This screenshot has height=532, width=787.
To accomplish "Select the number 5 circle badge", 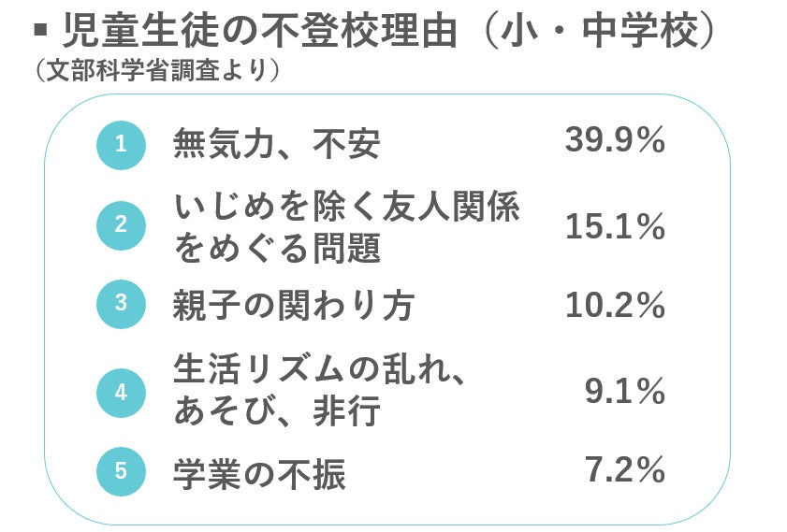I will click(121, 472).
